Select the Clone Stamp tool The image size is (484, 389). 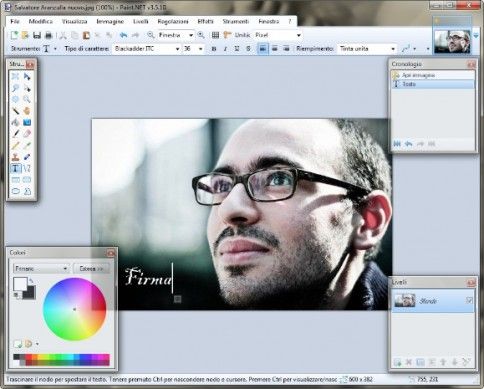15,157
